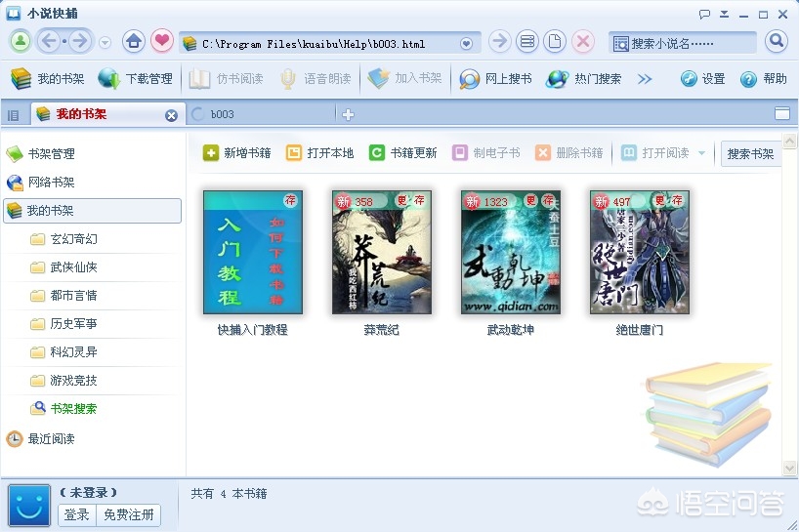The image size is (799, 532).
Task: Open 下载管理 download manager
Action: tap(135, 79)
